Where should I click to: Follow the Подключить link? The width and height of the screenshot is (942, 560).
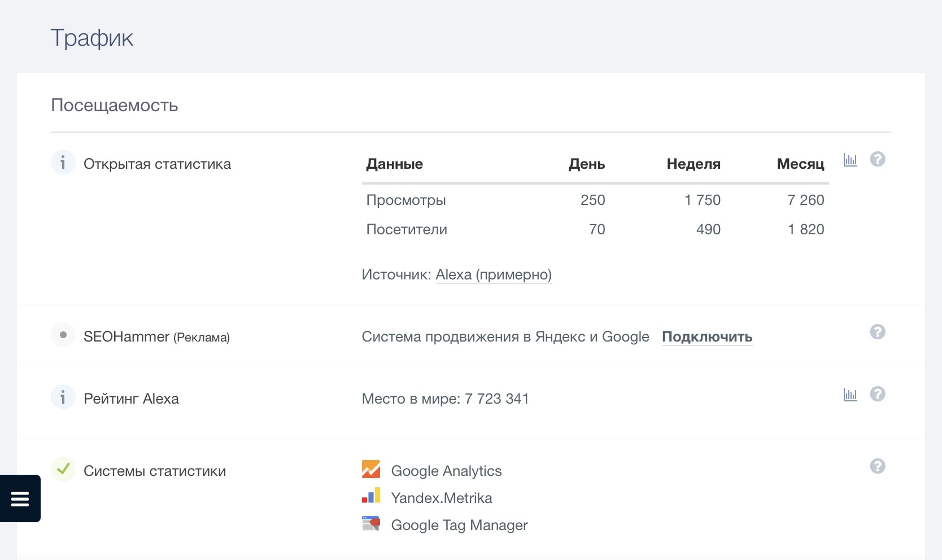[x=707, y=337]
